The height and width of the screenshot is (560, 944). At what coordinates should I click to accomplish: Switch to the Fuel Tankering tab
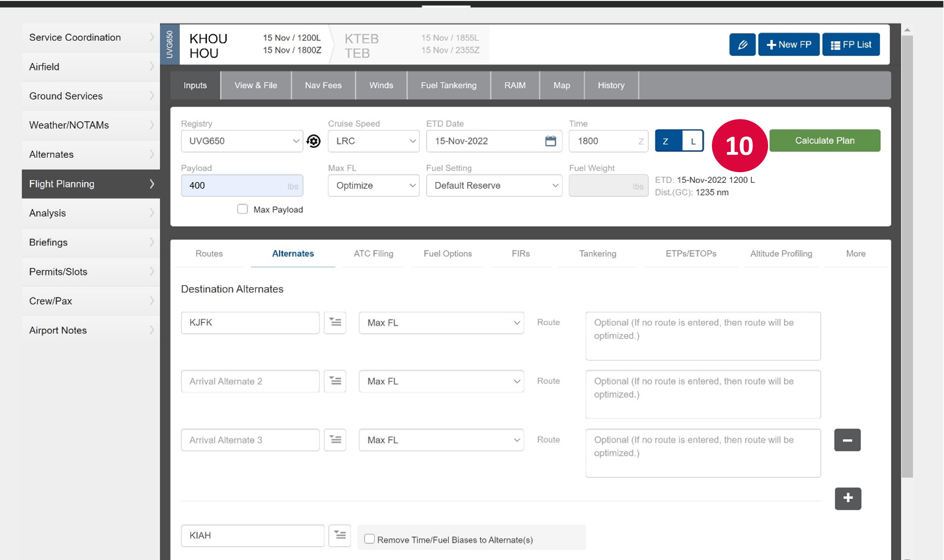pos(449,85)
